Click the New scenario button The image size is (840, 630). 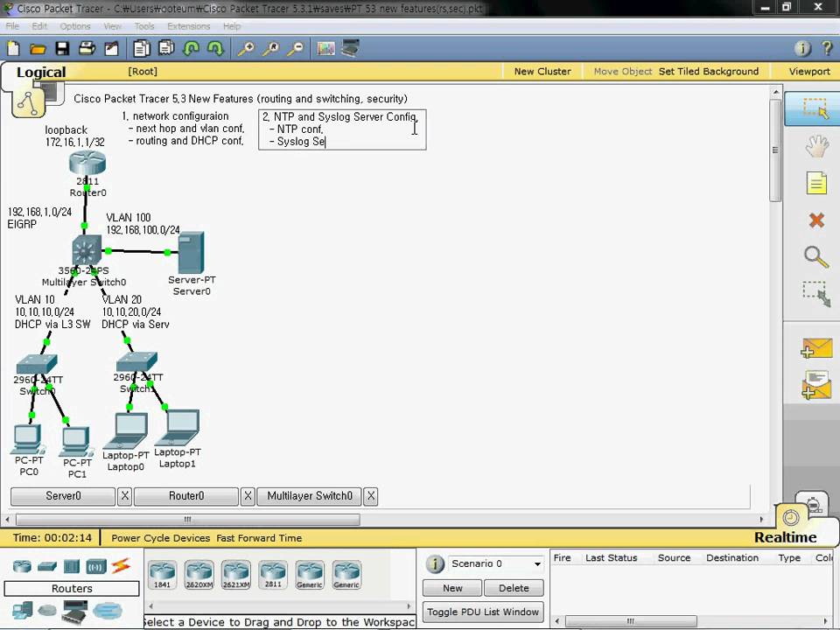pos(452,588)
